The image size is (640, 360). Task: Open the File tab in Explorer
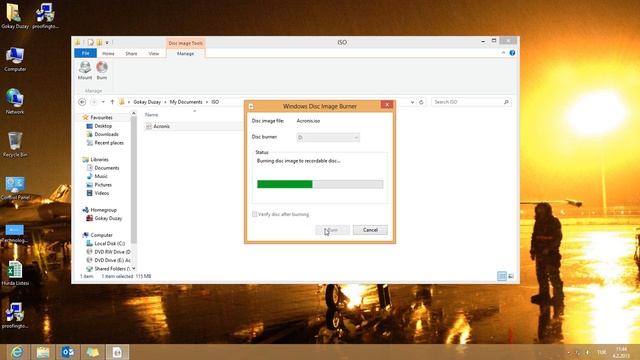coord(85,53)
